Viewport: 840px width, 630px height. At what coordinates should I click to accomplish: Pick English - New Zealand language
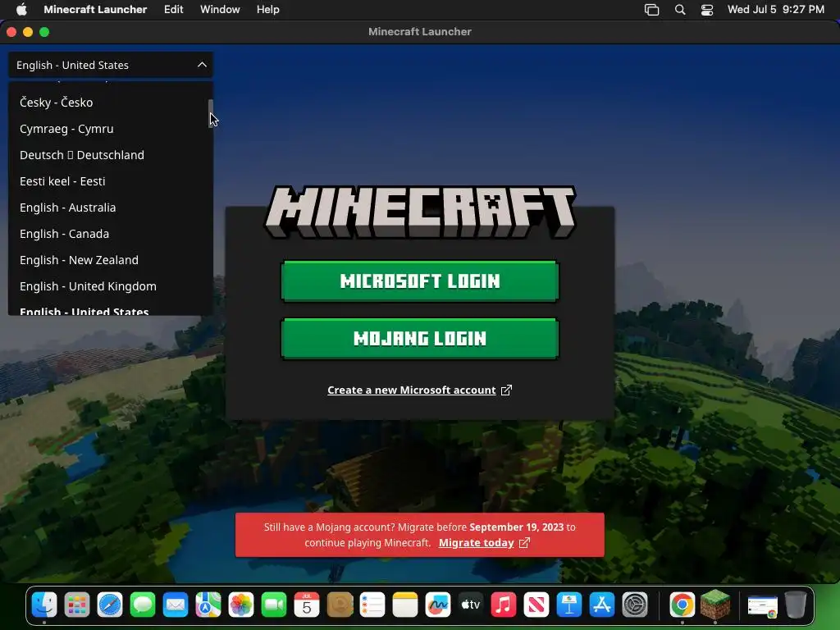point(108,260)
